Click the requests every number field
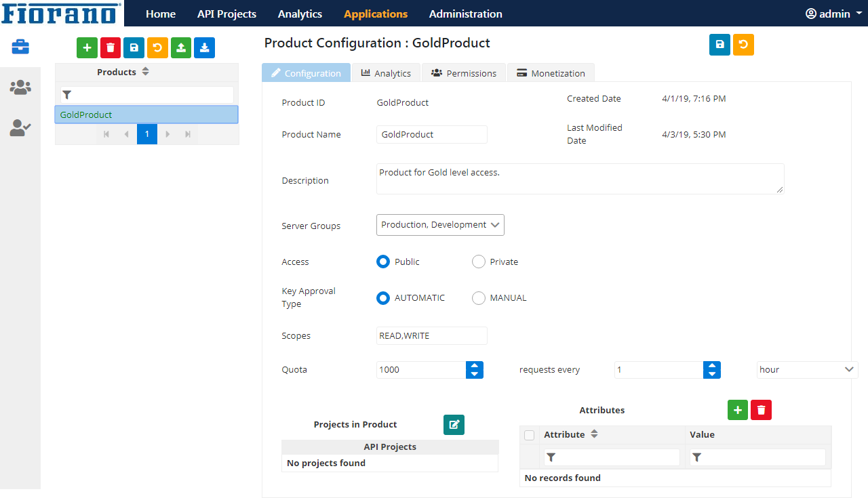 click(659, 370)
